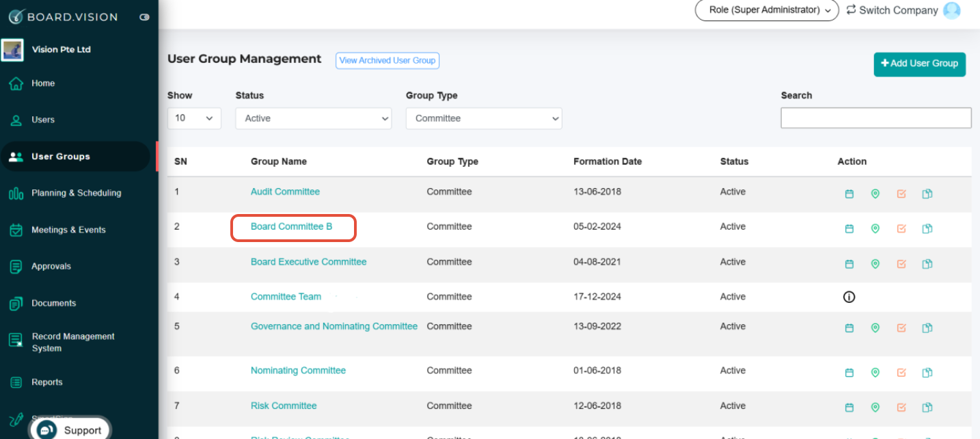Viewport: 980px width, 439px height.
Task: Open calendar icon in Risk Committee row
Action: [849, 408]
